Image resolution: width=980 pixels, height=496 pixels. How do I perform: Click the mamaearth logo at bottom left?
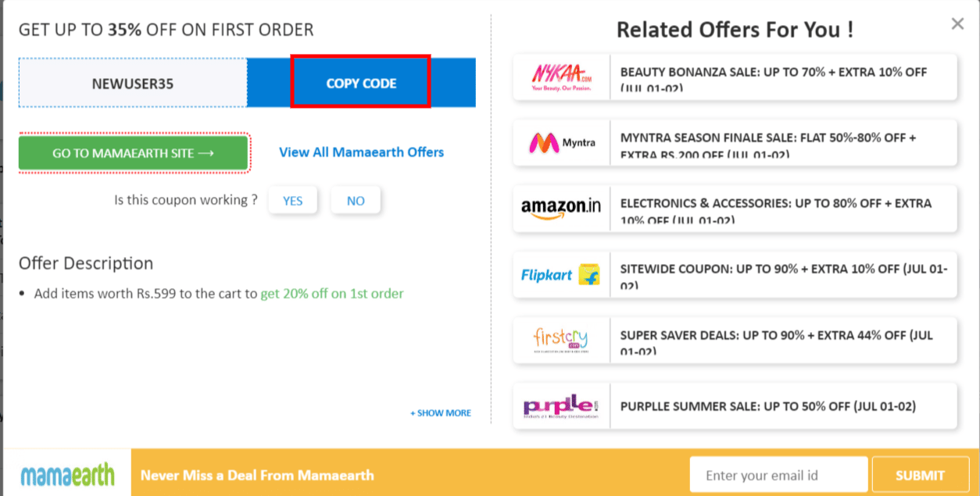pos(66,474)
